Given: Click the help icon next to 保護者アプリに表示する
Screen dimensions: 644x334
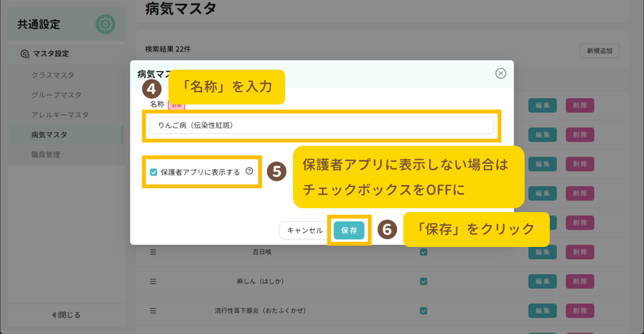Looking at the screenshot, I should click(249, 172).
